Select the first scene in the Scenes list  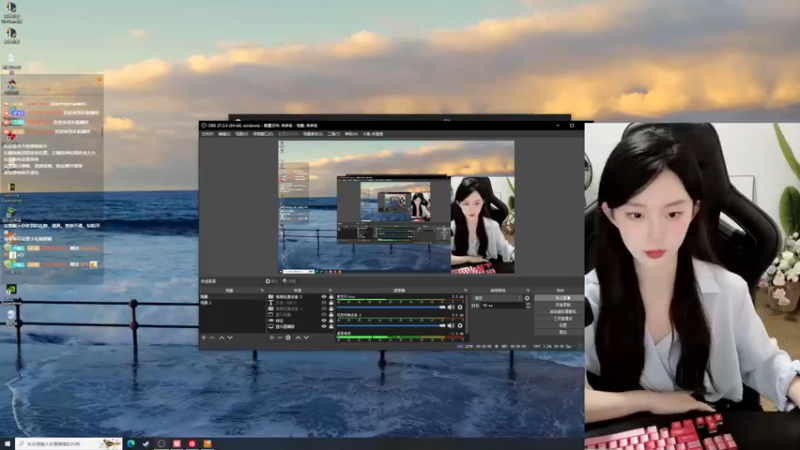pos(232,296)
